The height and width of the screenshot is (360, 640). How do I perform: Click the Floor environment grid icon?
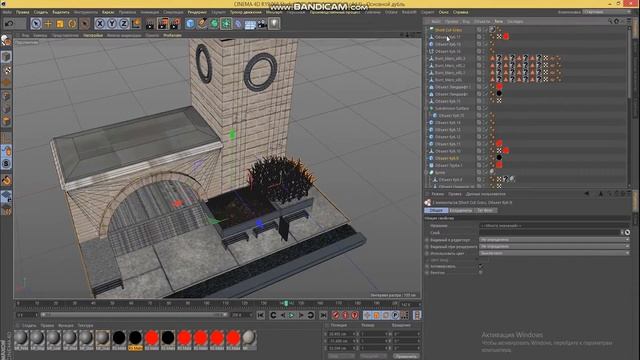click(x=250, y=24)
